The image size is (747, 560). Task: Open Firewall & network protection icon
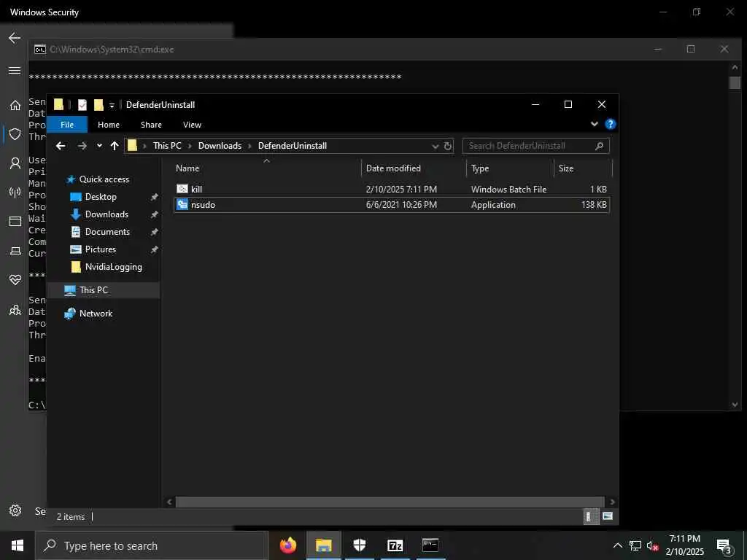click(15, 192)
